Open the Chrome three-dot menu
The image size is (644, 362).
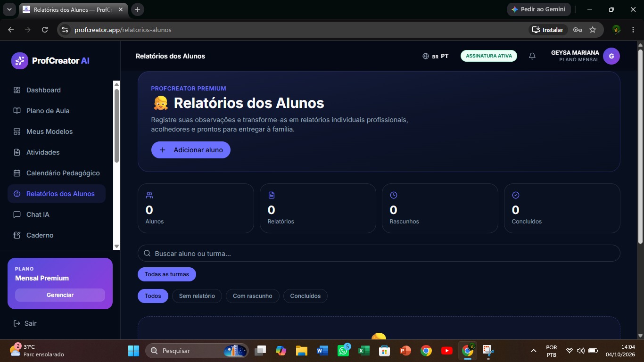[x=633, y=30]
